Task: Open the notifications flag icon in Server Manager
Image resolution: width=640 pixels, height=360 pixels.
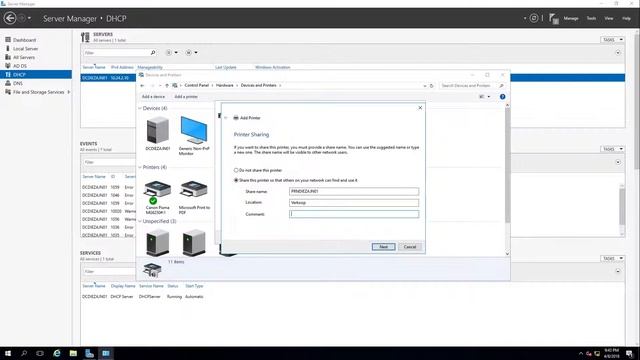Action: pyautogui.click(x=553, y=18)
